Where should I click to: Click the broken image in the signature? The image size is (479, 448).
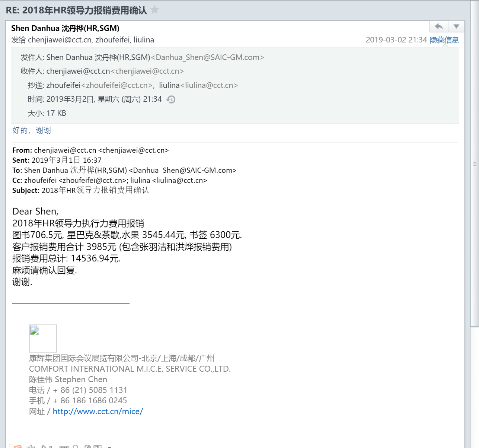[43, 338]
